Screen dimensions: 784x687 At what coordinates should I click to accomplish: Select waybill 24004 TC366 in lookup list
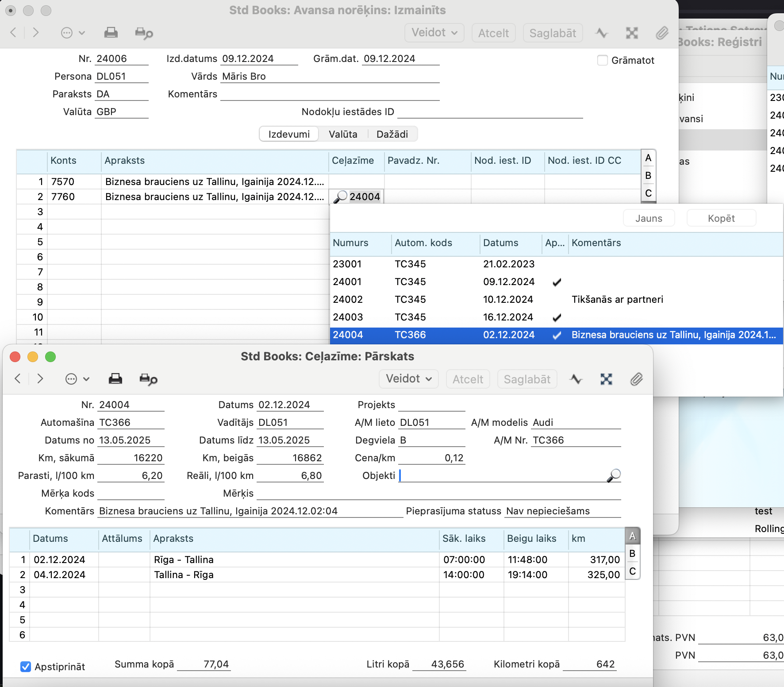click(557, 335)
